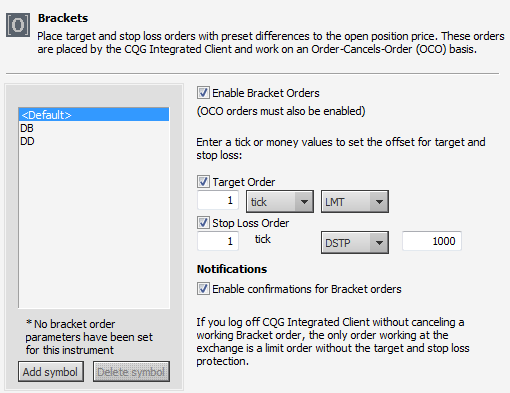
Task: Click the Add symbol button
Action: (x=51, y=372)
